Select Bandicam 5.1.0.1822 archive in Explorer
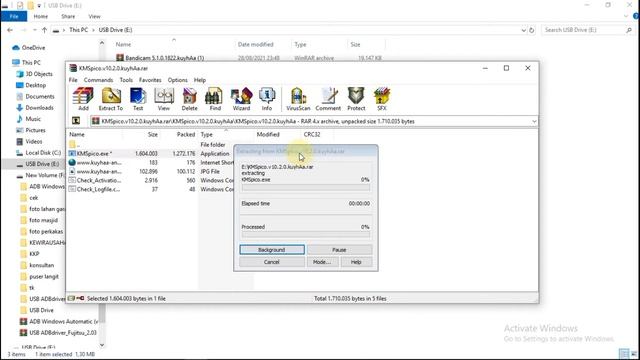The height and width of the screenshot is (360, 640). pyautogui.click(x=160, y=58)
